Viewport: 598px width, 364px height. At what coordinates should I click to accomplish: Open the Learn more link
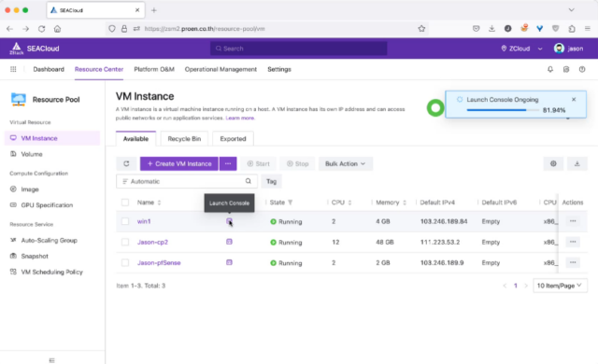[x=240, y=118]
